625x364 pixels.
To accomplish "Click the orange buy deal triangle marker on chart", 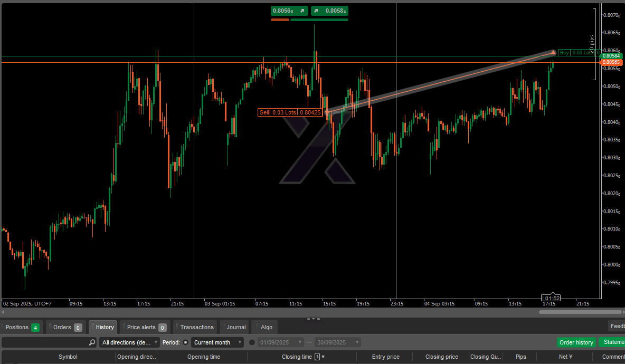I will click(553, 52).
